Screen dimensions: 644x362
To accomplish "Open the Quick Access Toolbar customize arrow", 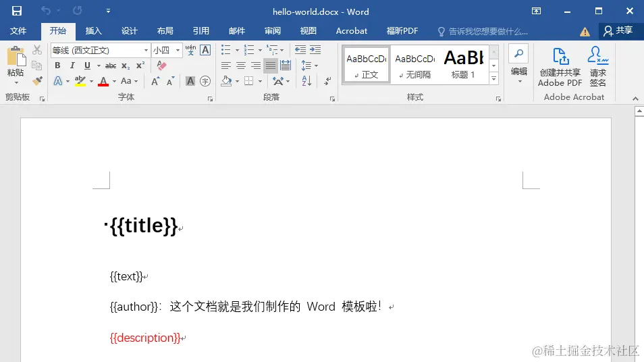I will (108, 11).
